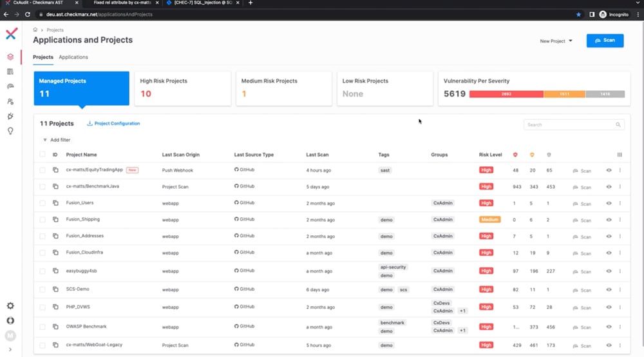Image resolution: width=644 pixels, height=357 pixels.
Task: Click the home icon in breadcrumb
Action: (x=35, y=30)
